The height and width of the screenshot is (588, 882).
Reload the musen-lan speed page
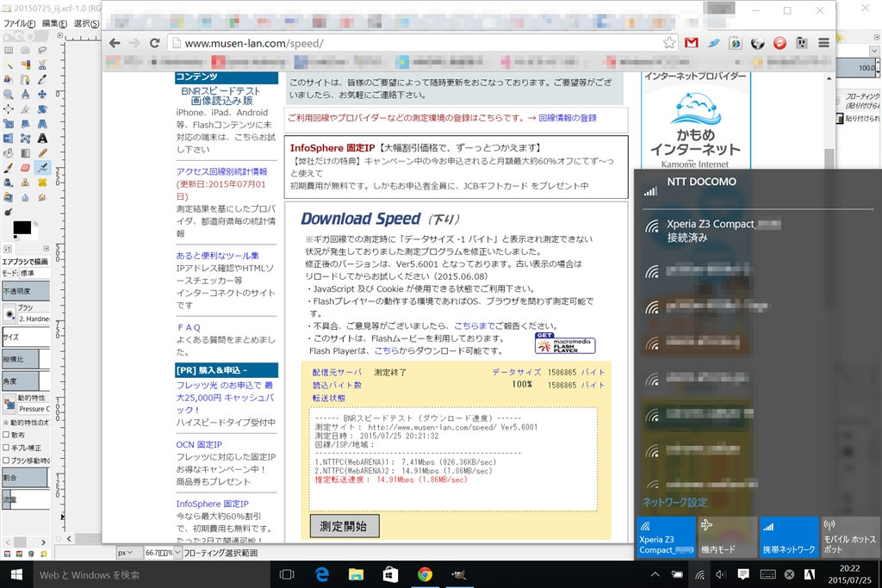155,43
